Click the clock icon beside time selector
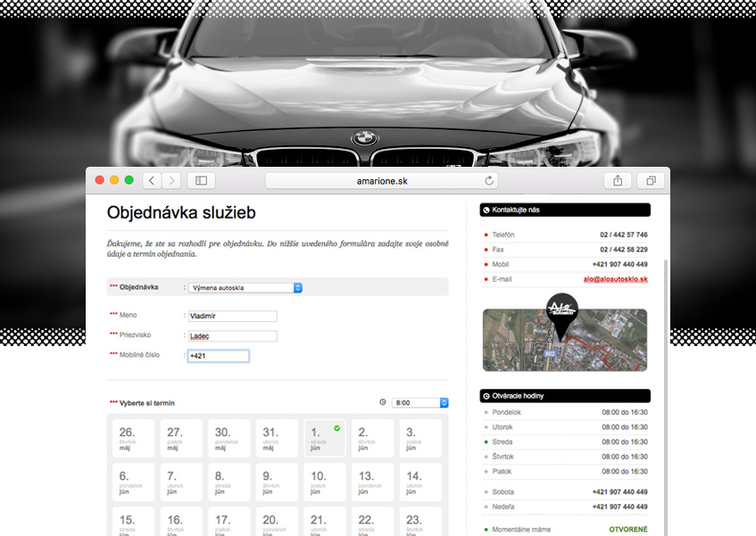The width and height of the screenshot is (756, 536). (383, 402)
